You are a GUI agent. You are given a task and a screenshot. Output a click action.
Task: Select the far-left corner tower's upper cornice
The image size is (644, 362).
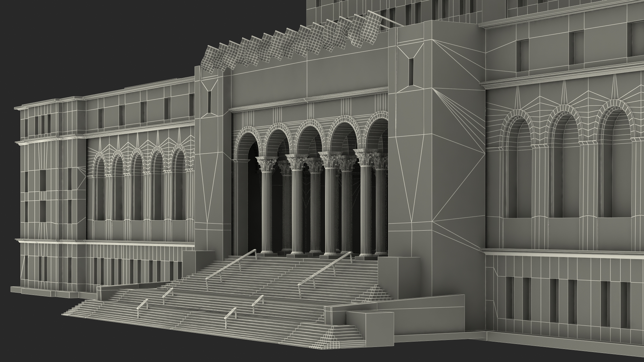(x=37, y=105)
